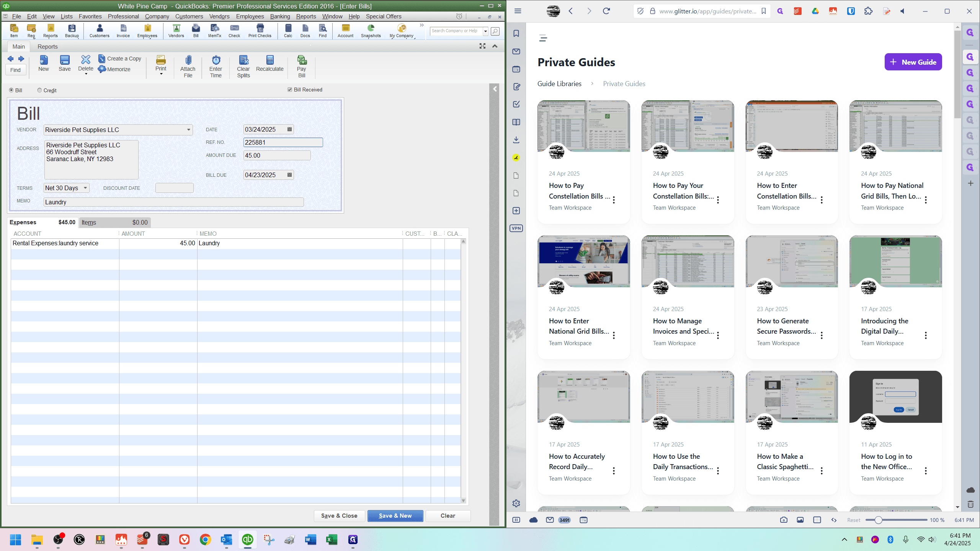Open date calendar picker for DATE field

point(289,129)
